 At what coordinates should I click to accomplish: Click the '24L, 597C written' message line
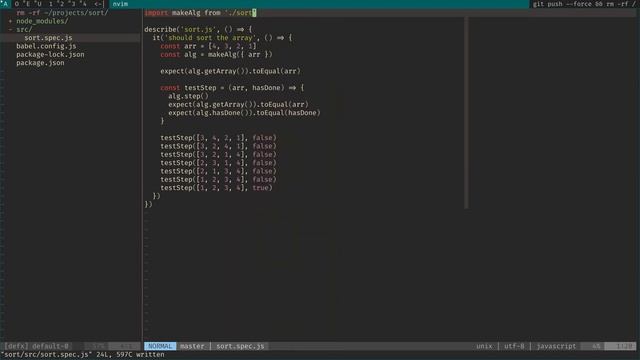130,355
